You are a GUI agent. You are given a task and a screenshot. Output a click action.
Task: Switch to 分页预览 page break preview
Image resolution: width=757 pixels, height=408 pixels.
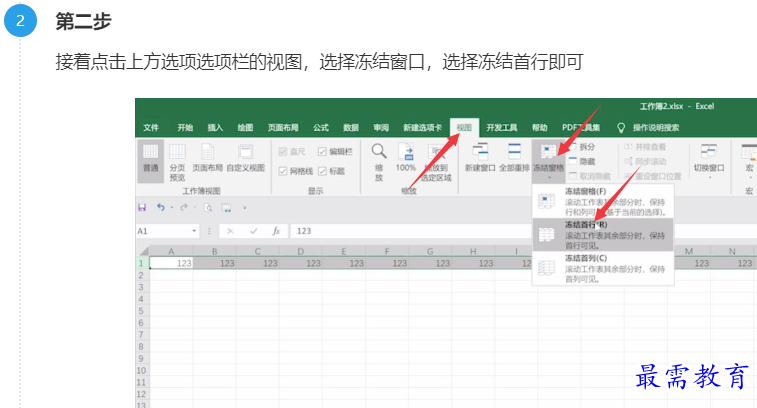point(177,162)
